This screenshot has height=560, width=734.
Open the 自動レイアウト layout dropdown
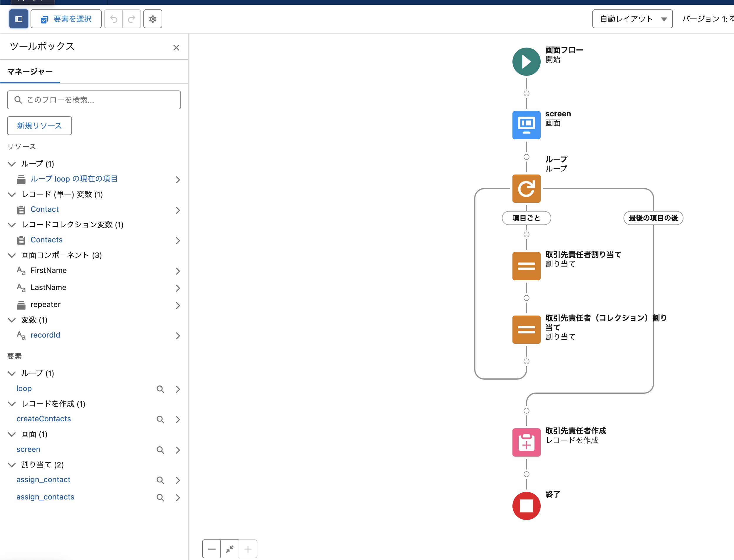632,19
